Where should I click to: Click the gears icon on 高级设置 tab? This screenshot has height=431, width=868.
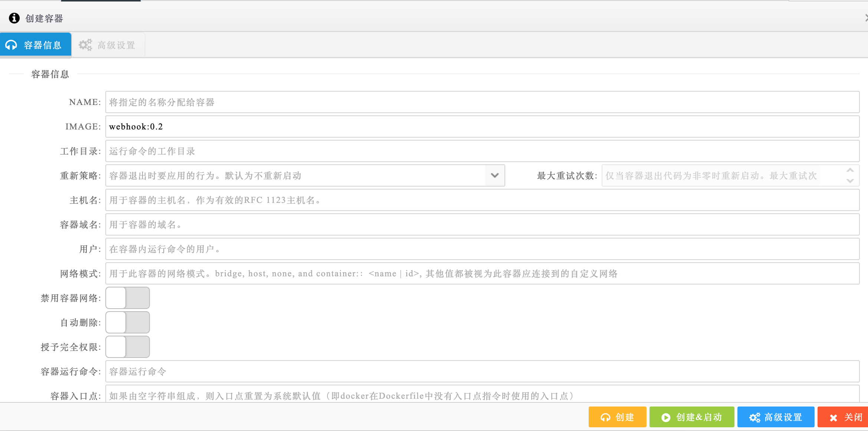click(85, 45)
